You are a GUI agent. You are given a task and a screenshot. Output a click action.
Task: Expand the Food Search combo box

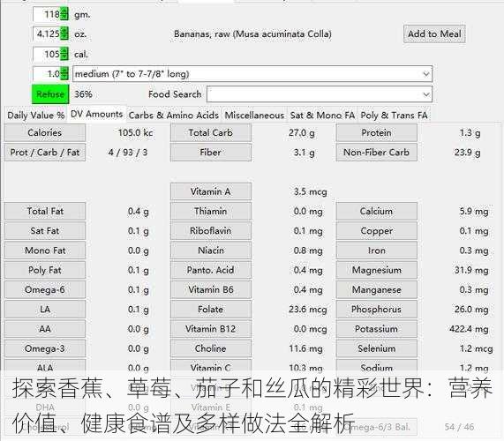pyautogui.click(x=426, y=94)
